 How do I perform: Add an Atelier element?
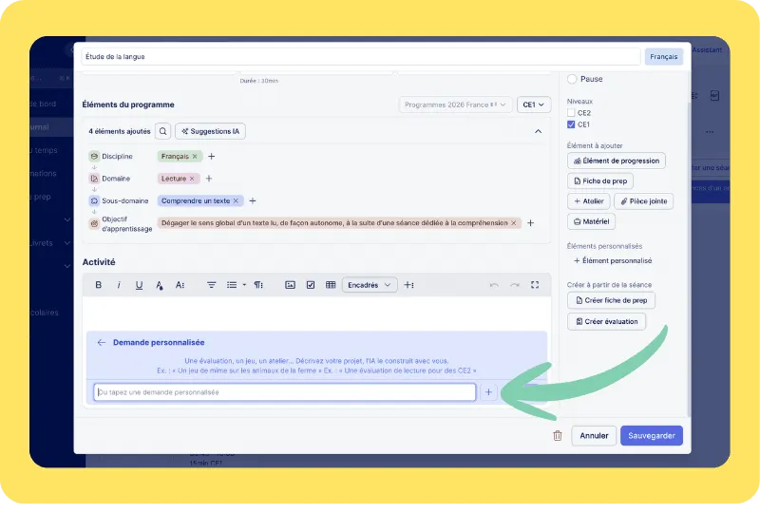[x=588, y=201]
